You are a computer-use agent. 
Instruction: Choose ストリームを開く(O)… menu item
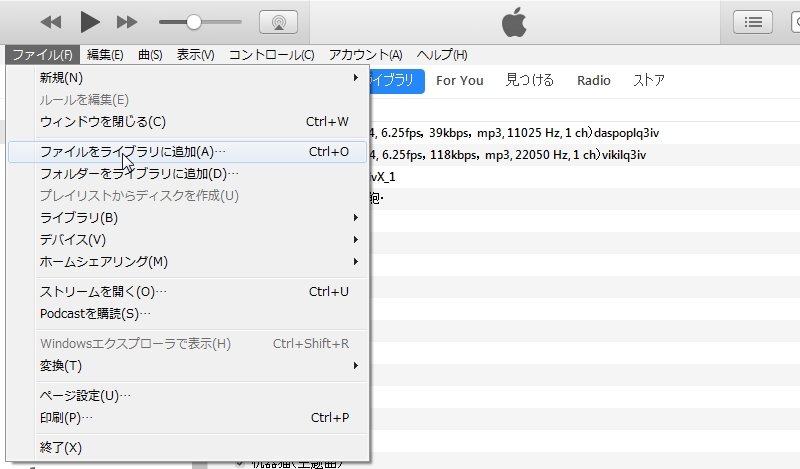(x=187, y=292)
